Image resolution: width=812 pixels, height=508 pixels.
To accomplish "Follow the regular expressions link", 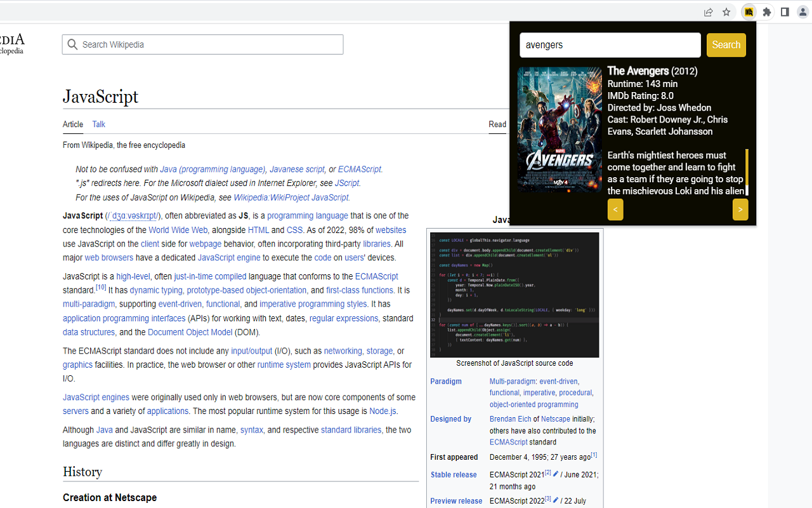I will tap(344, 318).
